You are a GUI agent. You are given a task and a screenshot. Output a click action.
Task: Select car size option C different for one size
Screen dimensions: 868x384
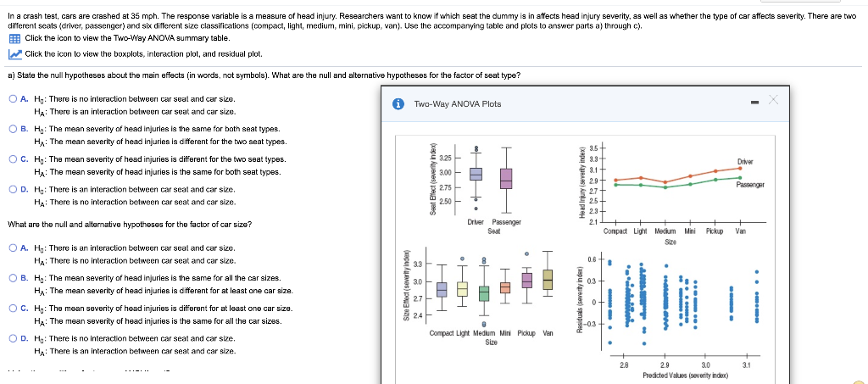(14, 309)
